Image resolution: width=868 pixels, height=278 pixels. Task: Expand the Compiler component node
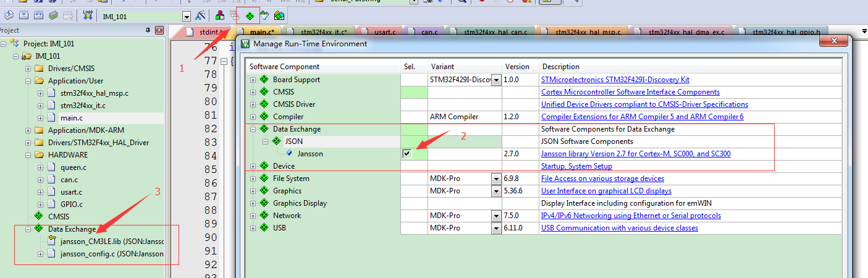253,117
